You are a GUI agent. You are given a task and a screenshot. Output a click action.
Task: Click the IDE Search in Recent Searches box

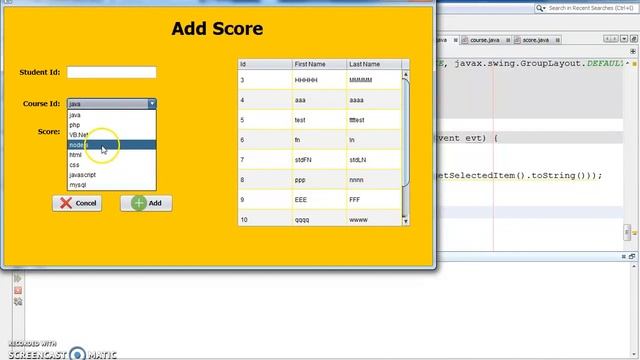591,8
